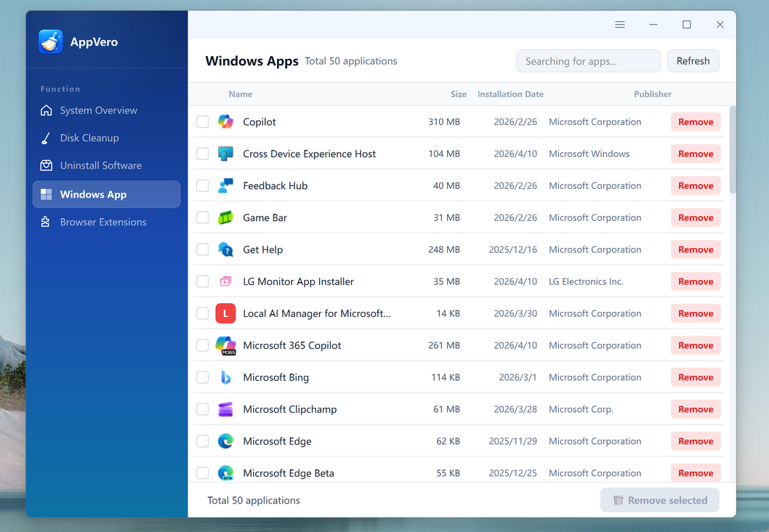The image size is (769, 532).
Task: Click the AppVero broom logo icon
Action: click(x=51, y=42)
